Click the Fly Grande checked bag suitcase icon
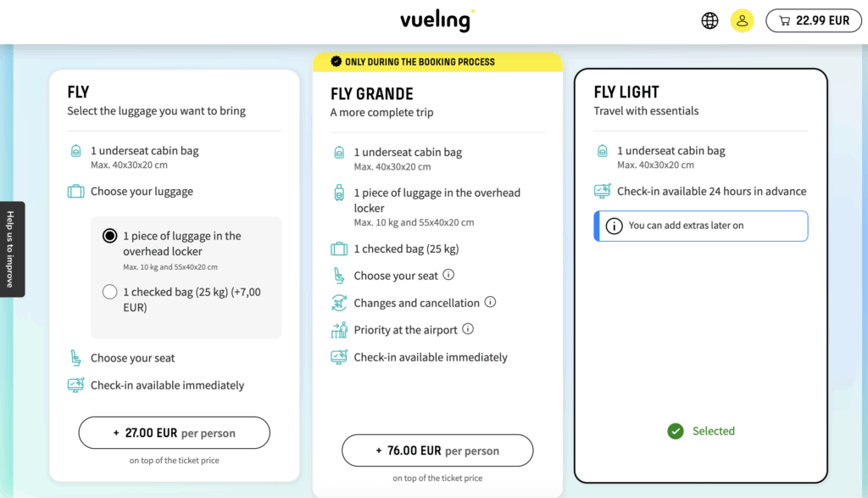 coord(339,249)
